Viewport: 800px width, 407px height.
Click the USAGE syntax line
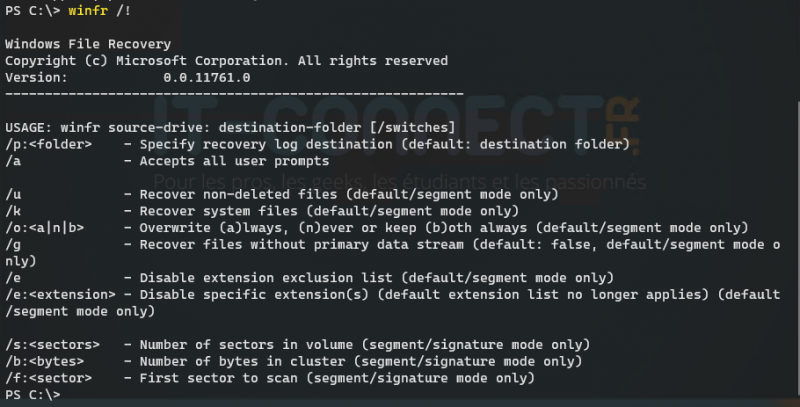pos(230,128)
